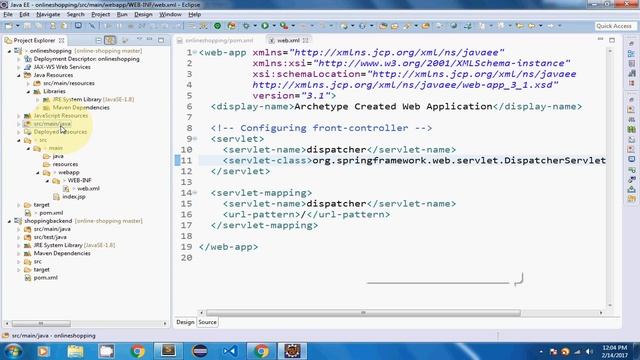Click the taskbar volume icon
This screenshot has width=640, height=360.
[x=589, y=351]
